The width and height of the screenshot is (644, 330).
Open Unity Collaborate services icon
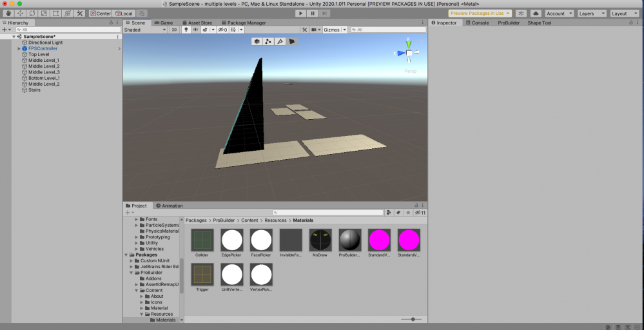point(522,14)
